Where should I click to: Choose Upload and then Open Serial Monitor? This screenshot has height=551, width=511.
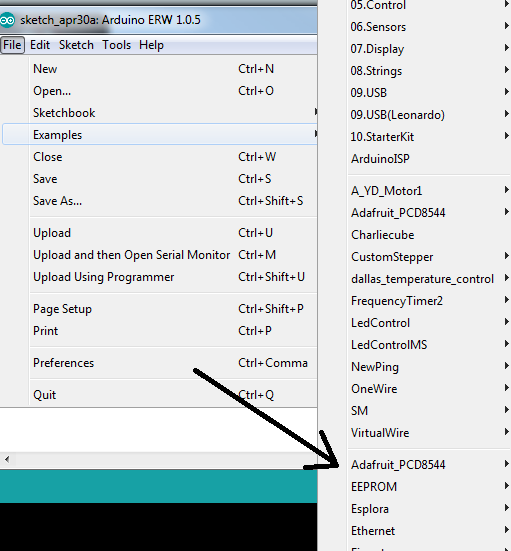coord(160,255)
